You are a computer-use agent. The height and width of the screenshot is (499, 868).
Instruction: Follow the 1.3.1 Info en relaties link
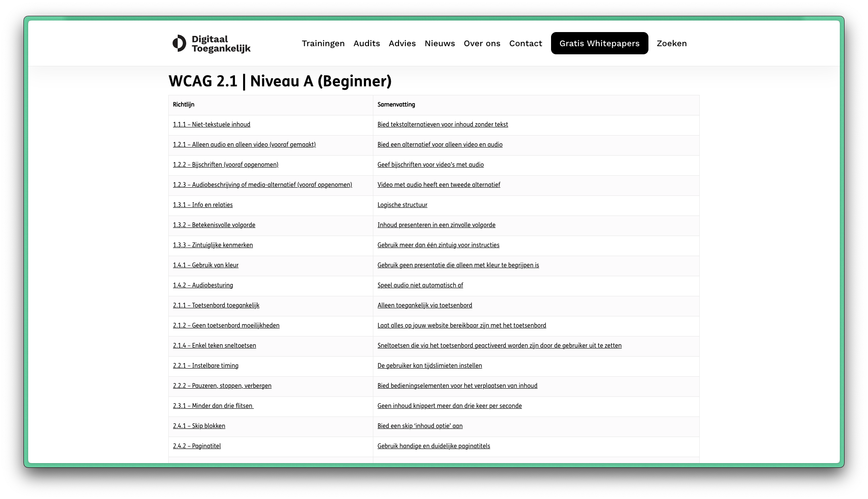(203, 205)
